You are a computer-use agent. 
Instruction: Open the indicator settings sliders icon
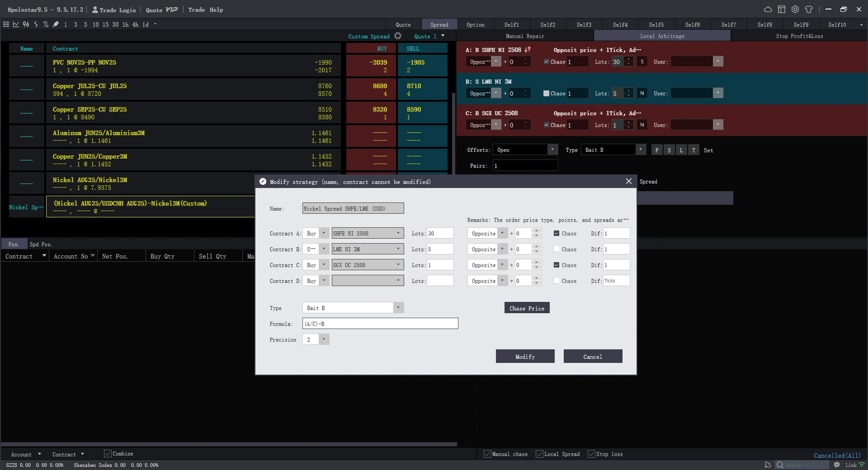pyautogui.click(x=26, y=24)
